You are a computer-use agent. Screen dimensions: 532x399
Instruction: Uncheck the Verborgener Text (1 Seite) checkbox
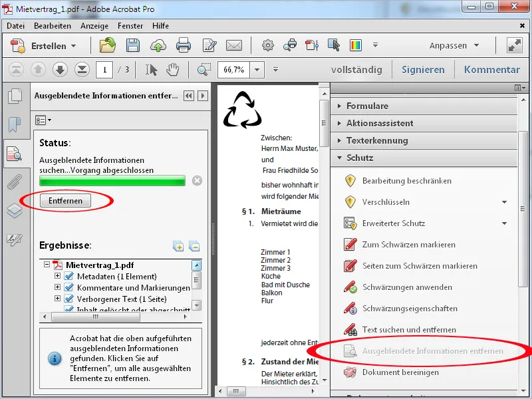[69, 299]
